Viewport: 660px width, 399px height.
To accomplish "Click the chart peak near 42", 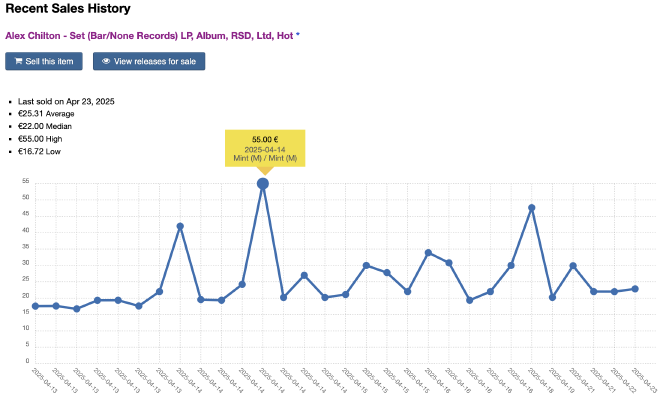I will [x=180, y=226].
